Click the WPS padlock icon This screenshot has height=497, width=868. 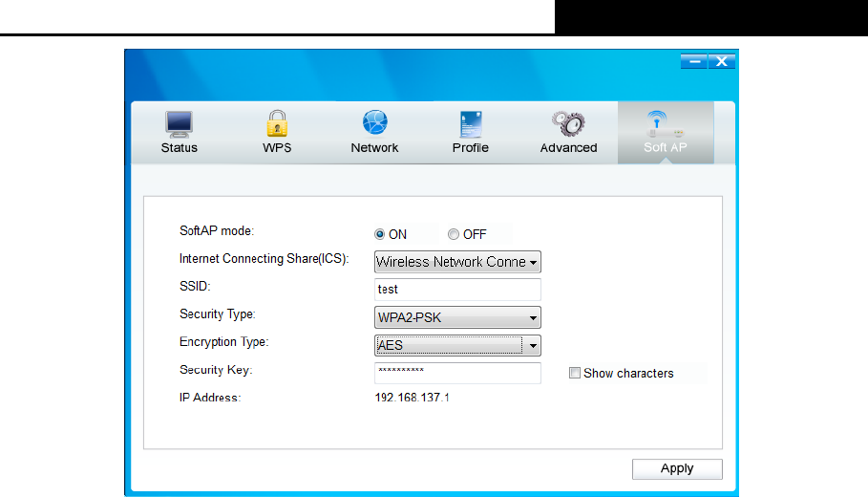pyautogui.click(x=277, y=123)
